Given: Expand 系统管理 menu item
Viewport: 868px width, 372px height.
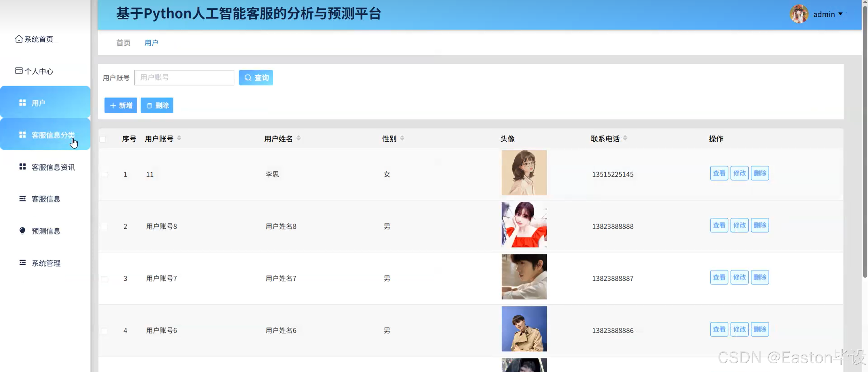Looking at the screenshot, I should point(45,263).
